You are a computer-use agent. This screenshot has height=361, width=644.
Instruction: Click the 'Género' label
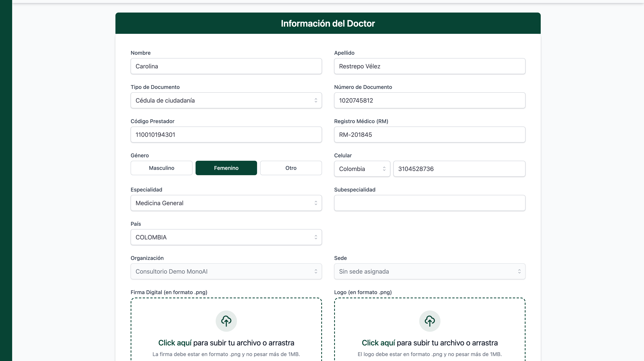click(140, 155)
